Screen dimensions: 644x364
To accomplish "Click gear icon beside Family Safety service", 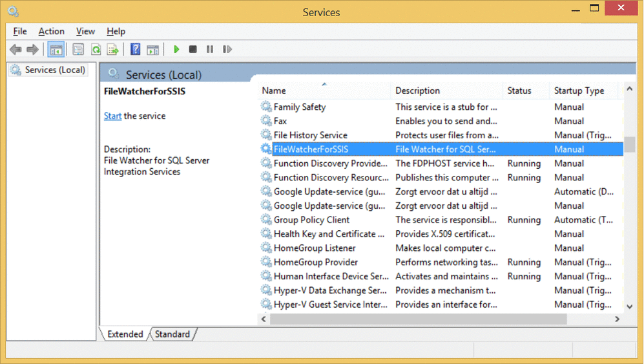I will [x=266, y=107].
